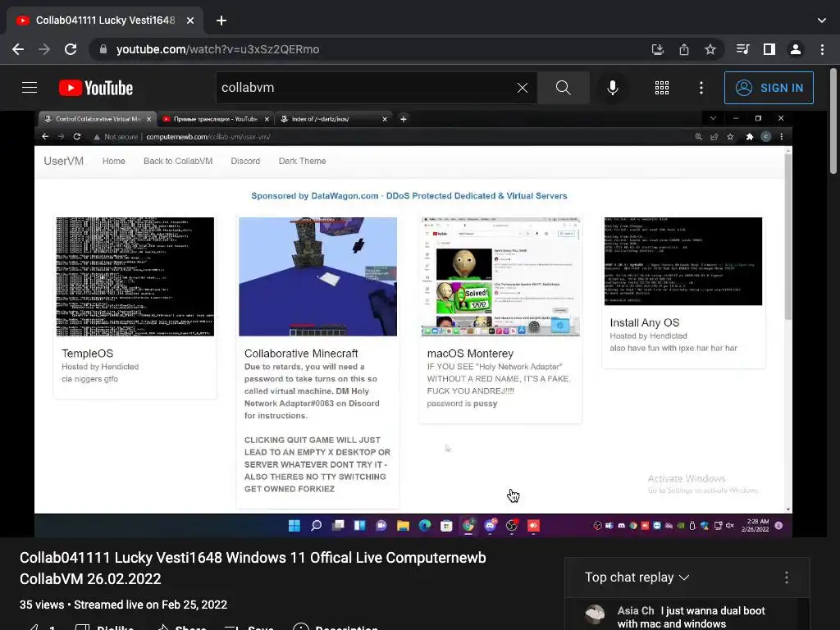Bookmark this page with the star
840x630 pixels.
point(710,49)
